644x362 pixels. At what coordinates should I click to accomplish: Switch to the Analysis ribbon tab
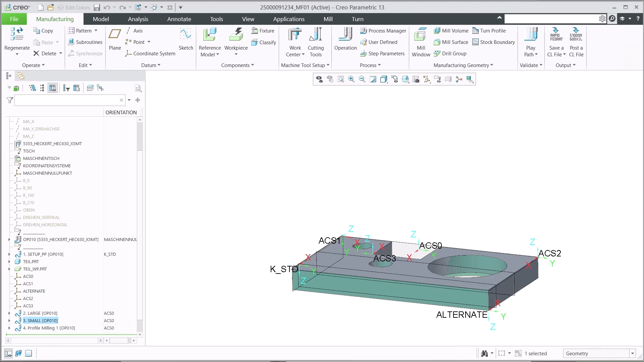pyautogui.click(x=138, y=19)
